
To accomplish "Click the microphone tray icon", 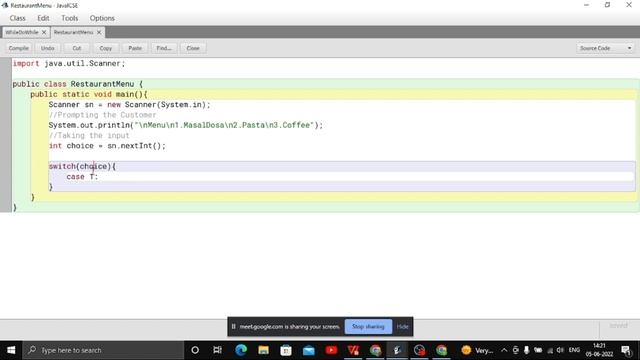I will click(x=527, y=350).
